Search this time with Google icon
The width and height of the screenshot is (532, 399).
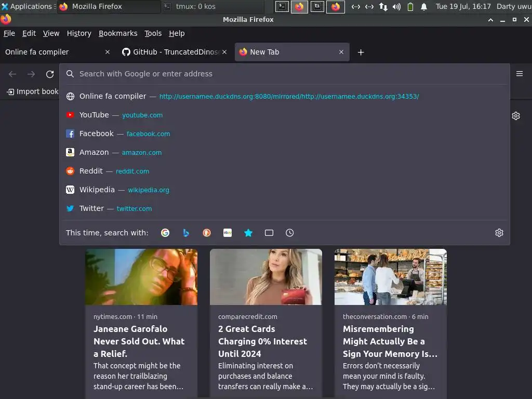click(x=165, y=233)
